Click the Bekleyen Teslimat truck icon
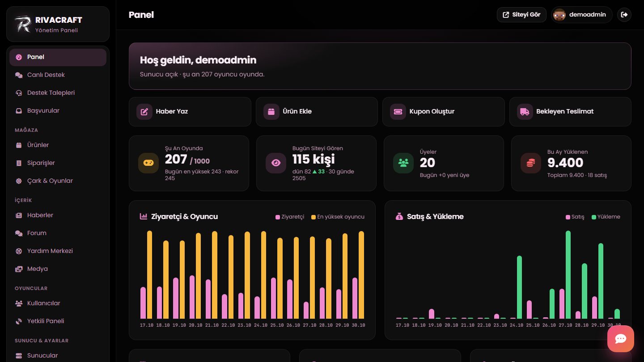This screenshot has height=362, width=644. point(525,112)
